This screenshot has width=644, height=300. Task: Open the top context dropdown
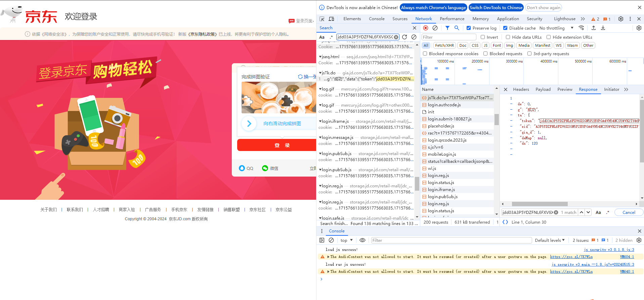(346, 240)
